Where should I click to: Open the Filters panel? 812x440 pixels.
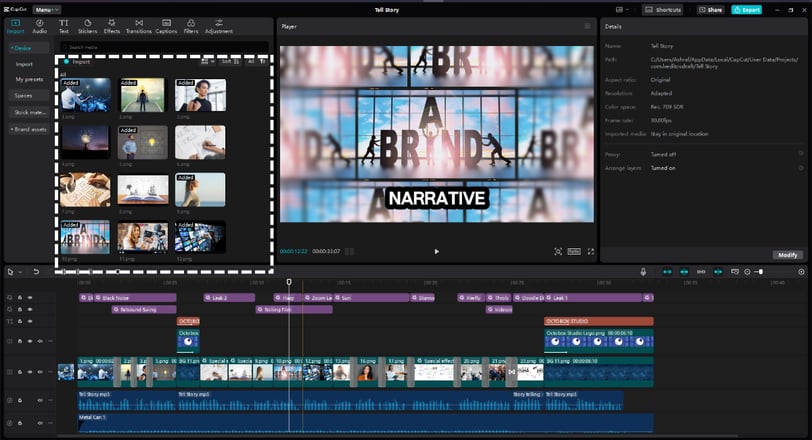tap(191, 26)
